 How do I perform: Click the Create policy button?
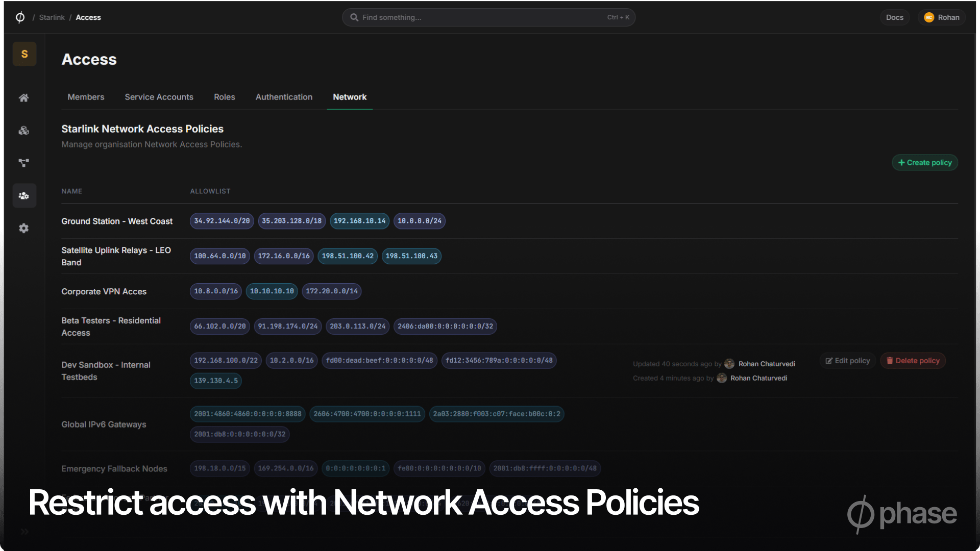pyautogui.click(x=925, y=163)
